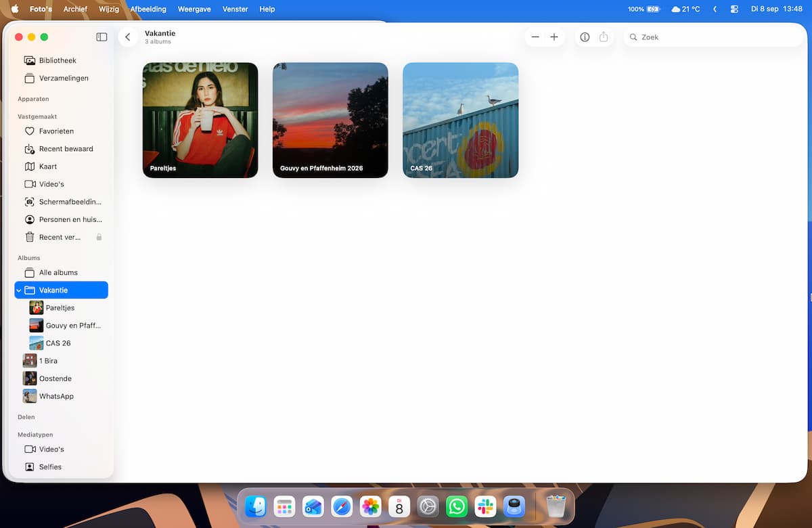Image resolution: width=812 pixels, height=528 pixels.
Task: Click the menu bar left-arrow chevron
Action: pos(715,9)
